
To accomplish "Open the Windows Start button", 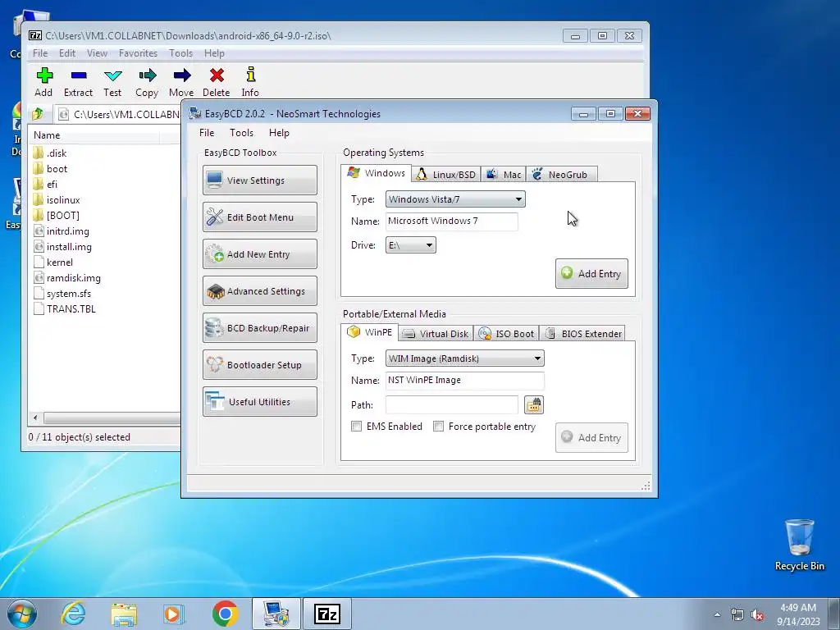I will point(22,614).
